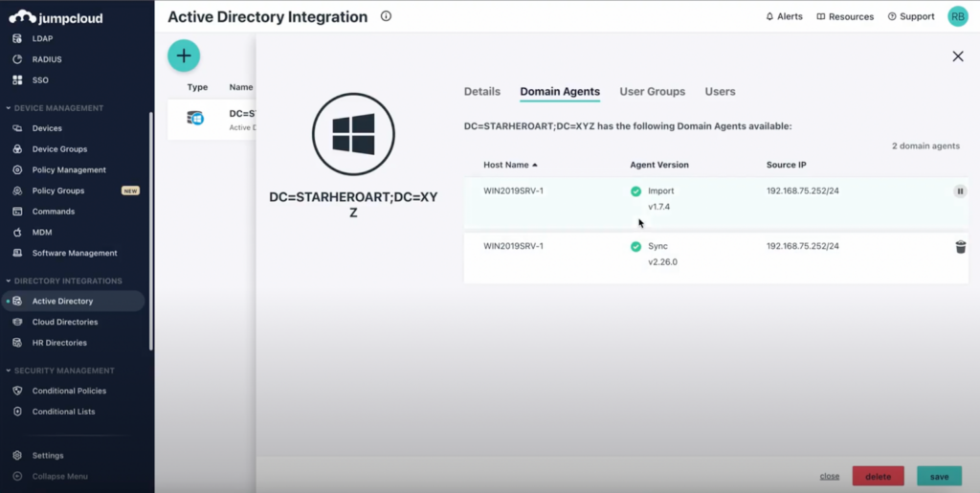The height and width of the screenshot is (493, 980).
Task: Open the RB user avatar menu
Action: (957, 16)
